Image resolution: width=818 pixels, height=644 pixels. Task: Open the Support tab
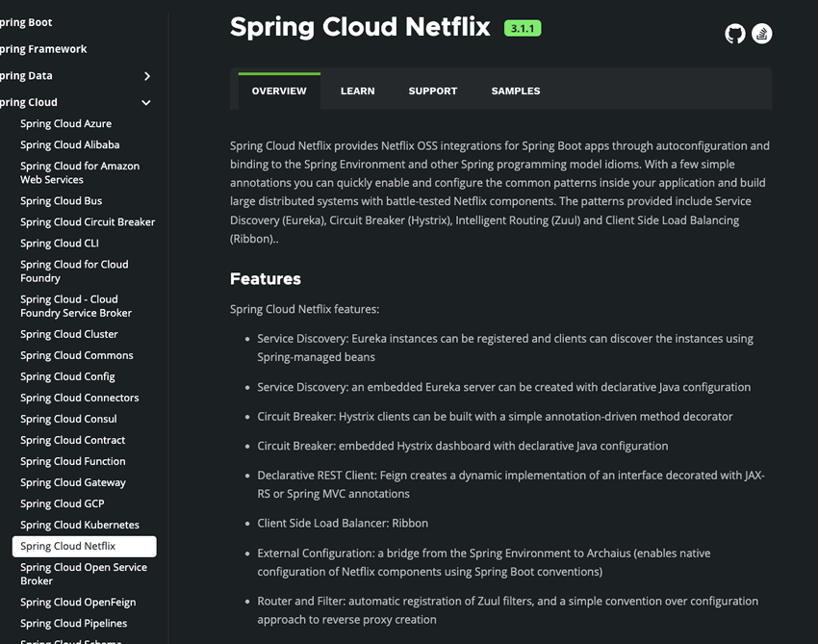coord(432,90)
